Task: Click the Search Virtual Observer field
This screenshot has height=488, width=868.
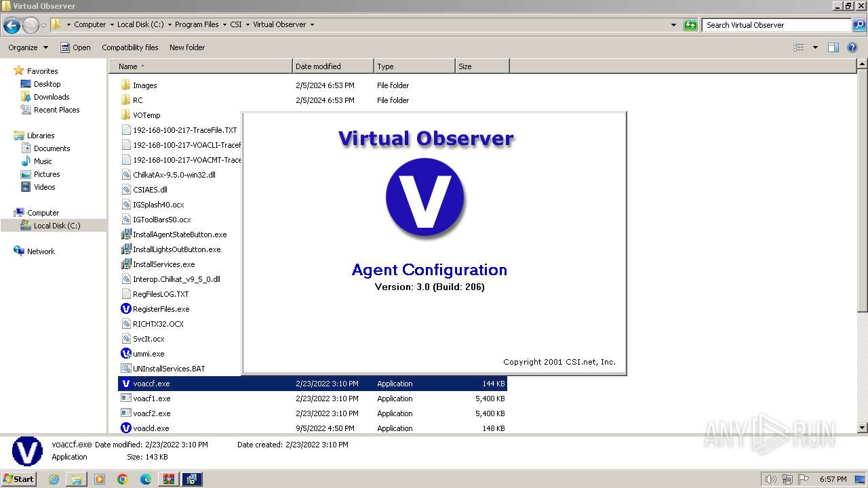Action: 776,25
